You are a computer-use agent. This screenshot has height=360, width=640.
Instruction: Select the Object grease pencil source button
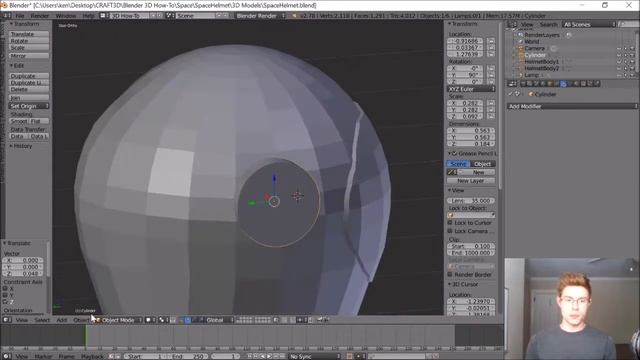click(x=483, y=164)
